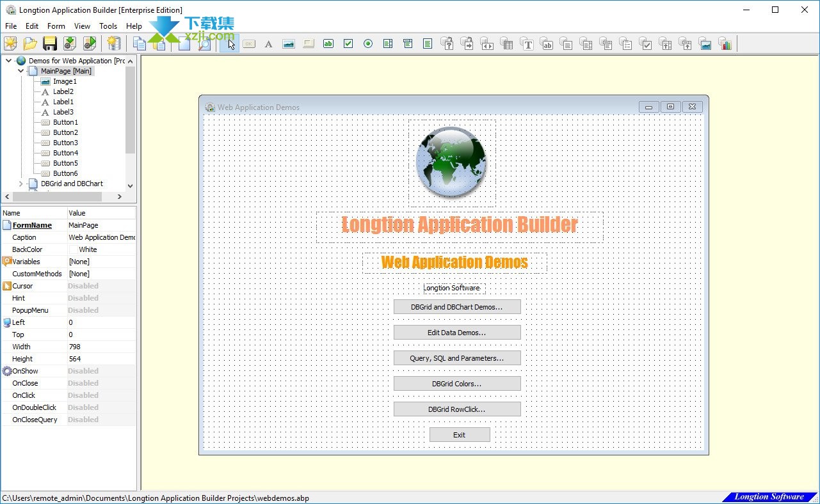Click the DBGrid and DBChart Demos button
Image resolution: width=820 pixels, height=504 pixels.
click(x=457, y=307)
